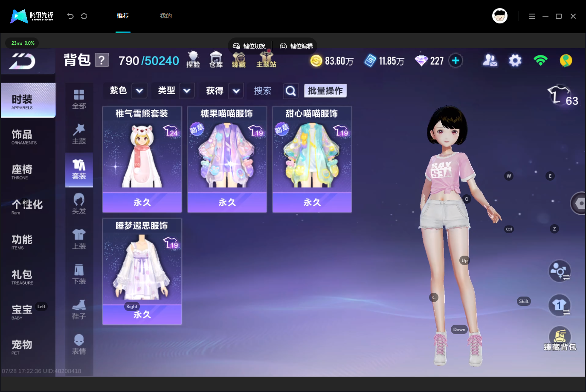Switch key mapping with 键位切换
The height and width of the screenshot is (392, 586).
pyautogui.click(x=249, y=46)
